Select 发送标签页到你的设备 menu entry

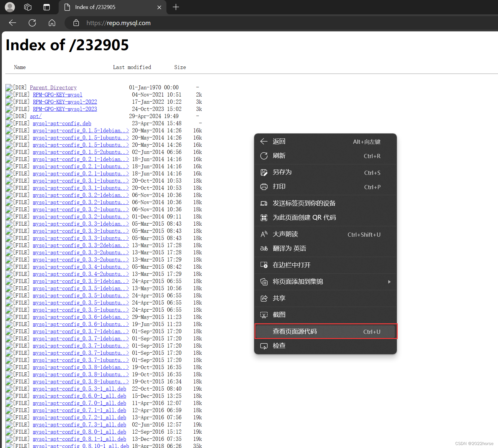pos(325,203)
